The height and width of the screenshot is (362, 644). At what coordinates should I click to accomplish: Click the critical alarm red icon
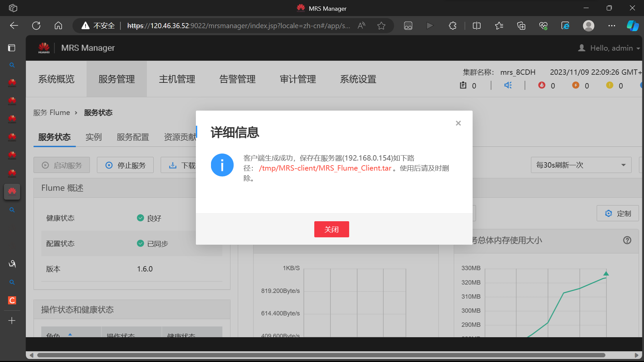tap(542, 85)
